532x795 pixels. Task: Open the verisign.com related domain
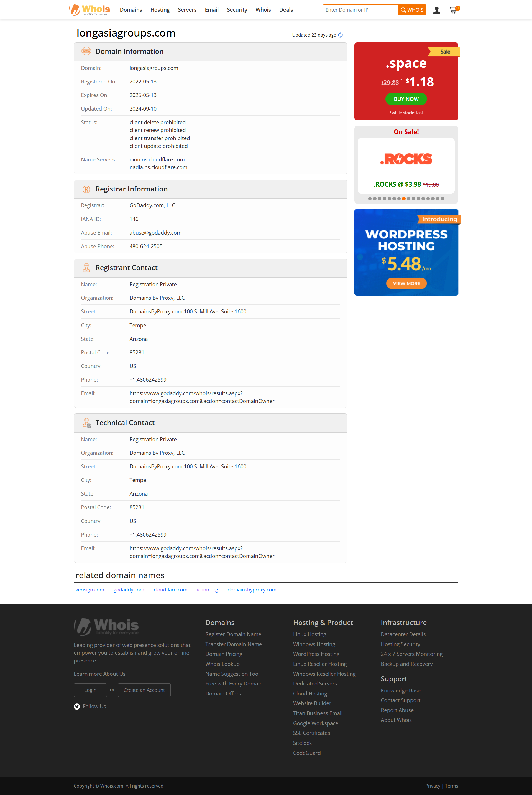tap(90, 590)
